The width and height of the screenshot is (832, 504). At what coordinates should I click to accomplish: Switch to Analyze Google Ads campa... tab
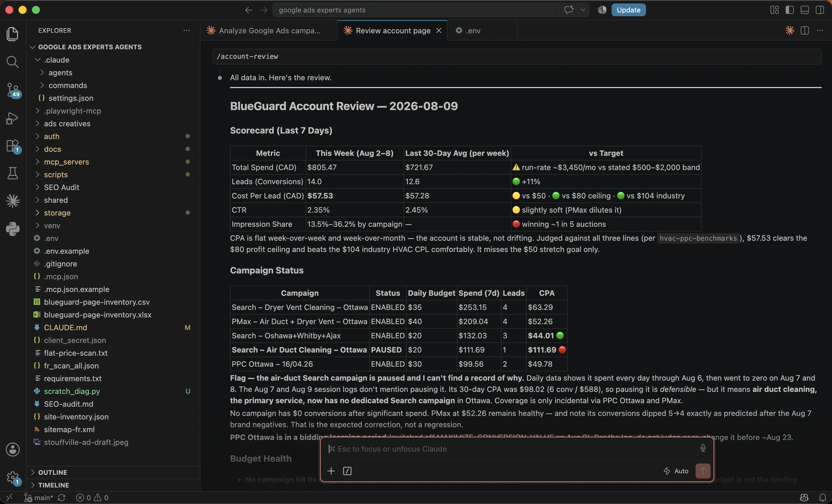[269, 30]
